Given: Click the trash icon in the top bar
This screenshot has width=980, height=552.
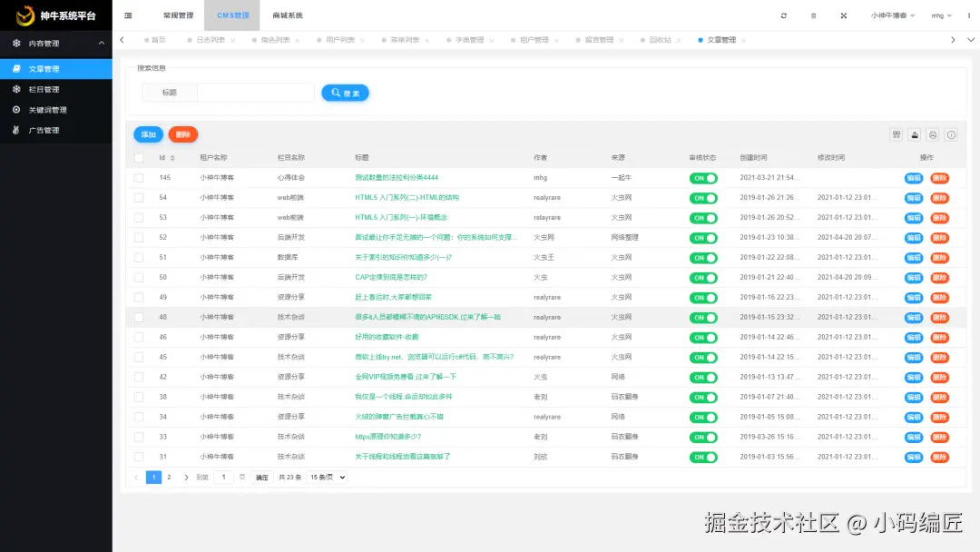Looking at the screenshot, I should tap(813, 15).
